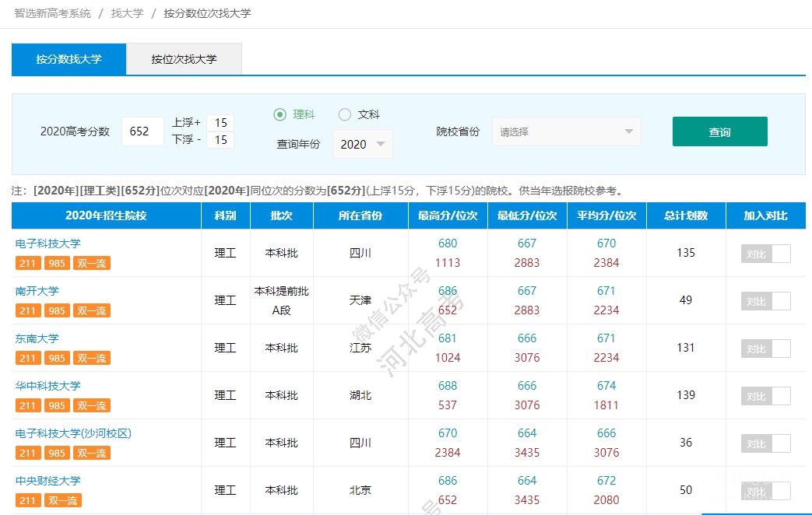
Task: Open 华中科技大学 university link
Action: tap(47, 386)
